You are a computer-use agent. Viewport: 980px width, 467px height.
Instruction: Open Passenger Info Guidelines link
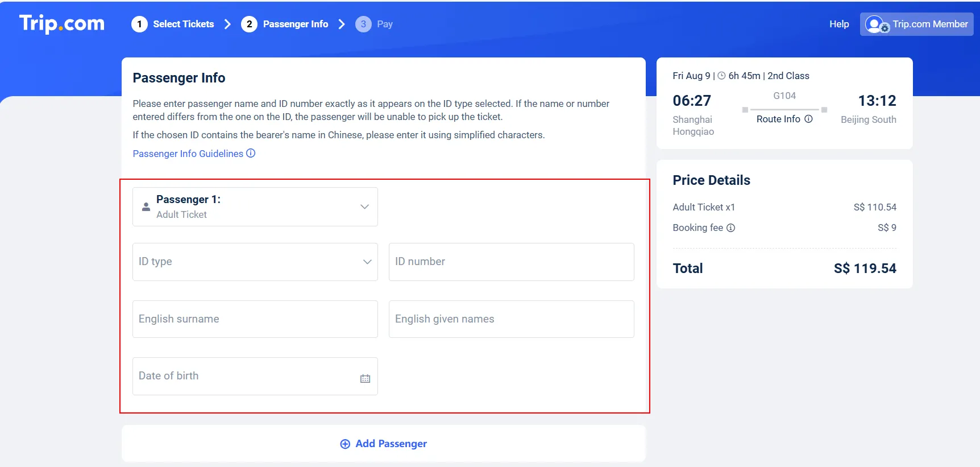(x=187, y=154)
